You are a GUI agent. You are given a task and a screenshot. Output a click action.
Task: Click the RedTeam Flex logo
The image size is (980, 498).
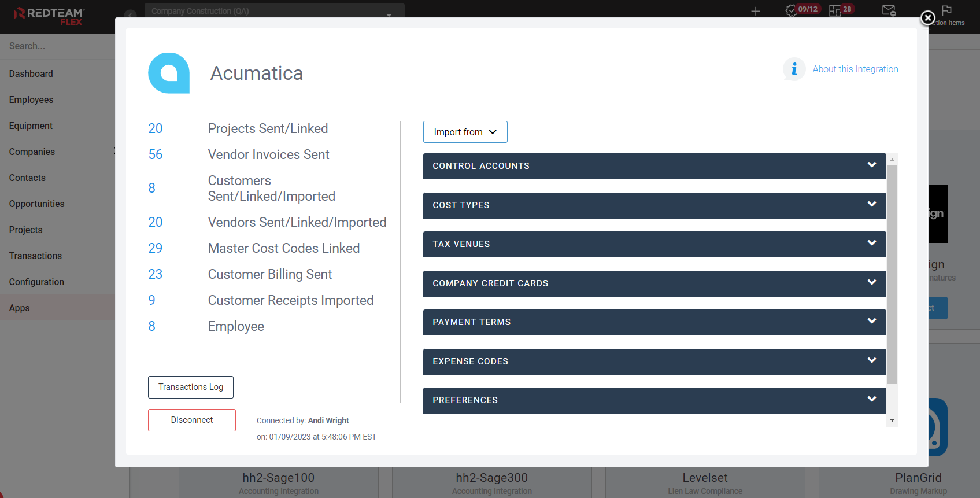point(49,16)
